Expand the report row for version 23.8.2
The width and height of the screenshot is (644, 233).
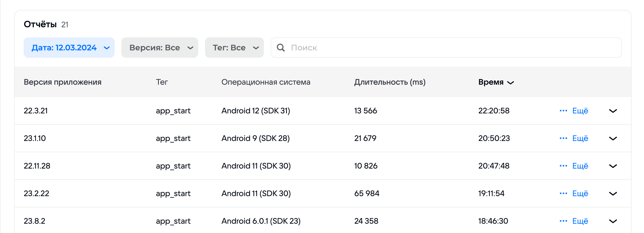pyautogui.click(x=613, y=221)
